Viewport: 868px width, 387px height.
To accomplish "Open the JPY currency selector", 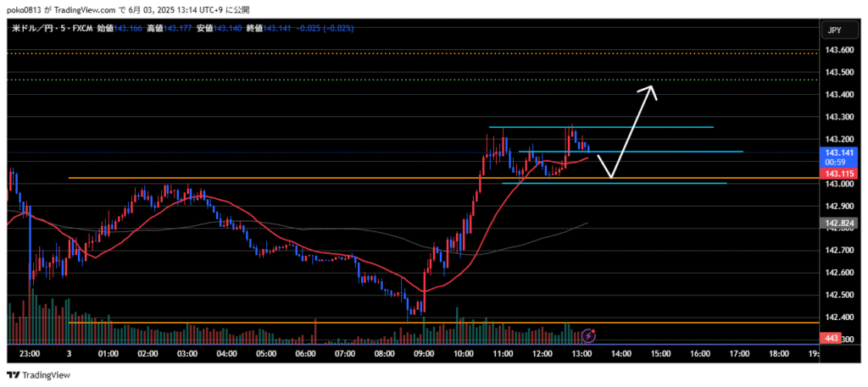I will [x=833, y=30].
